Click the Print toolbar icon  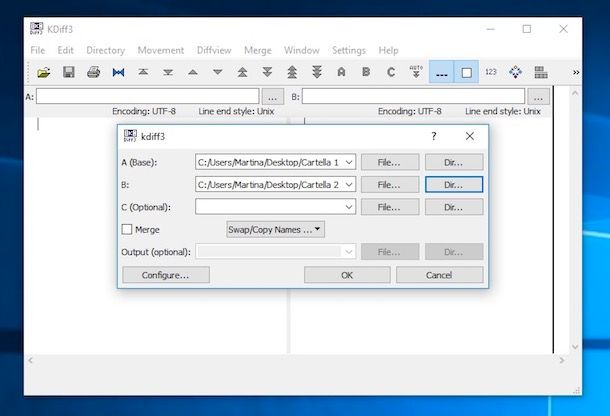click(x=93, y=72)
